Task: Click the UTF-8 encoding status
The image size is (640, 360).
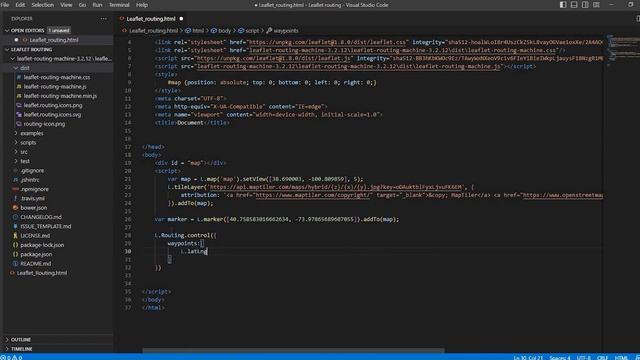Action: click(x=584, y=358)
